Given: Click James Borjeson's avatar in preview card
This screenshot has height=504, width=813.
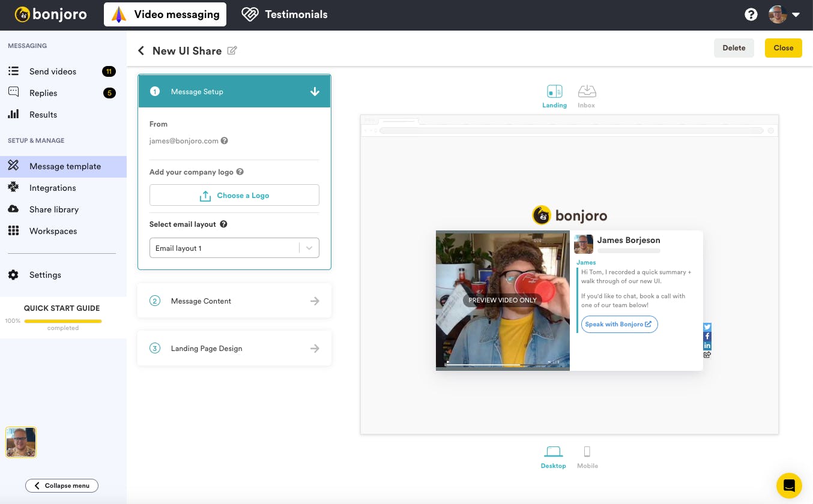Looking at the screenshot, I should pos(584,244).
